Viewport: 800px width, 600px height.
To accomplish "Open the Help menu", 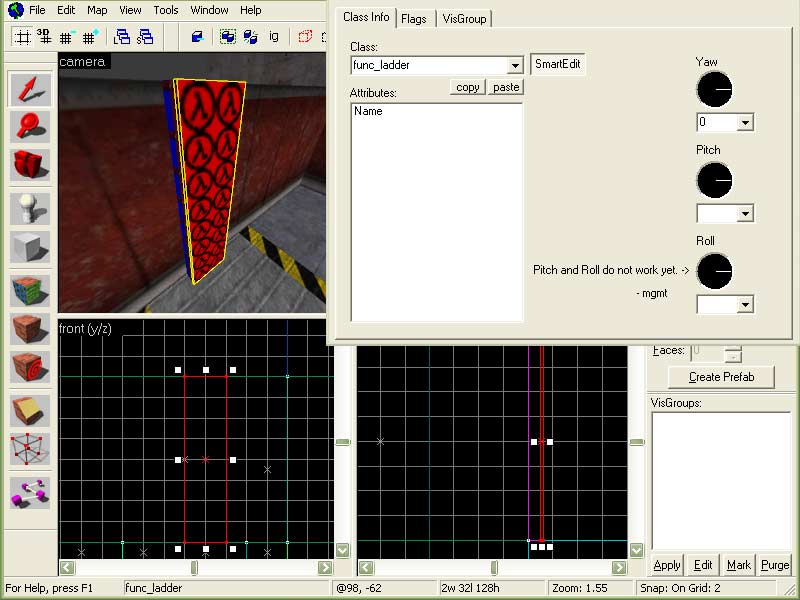I will tap(251, 10).
